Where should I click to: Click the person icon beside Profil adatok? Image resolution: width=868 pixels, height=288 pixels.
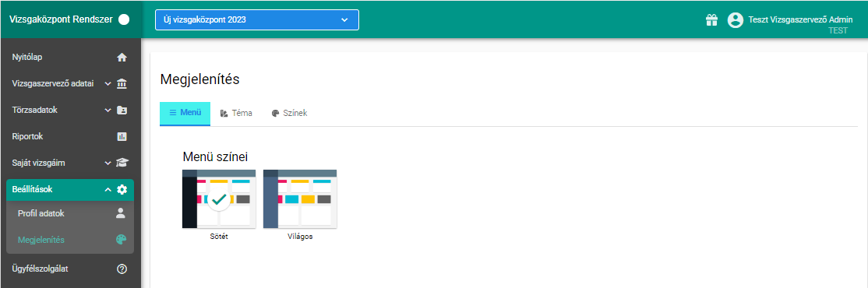pos(122,212)
